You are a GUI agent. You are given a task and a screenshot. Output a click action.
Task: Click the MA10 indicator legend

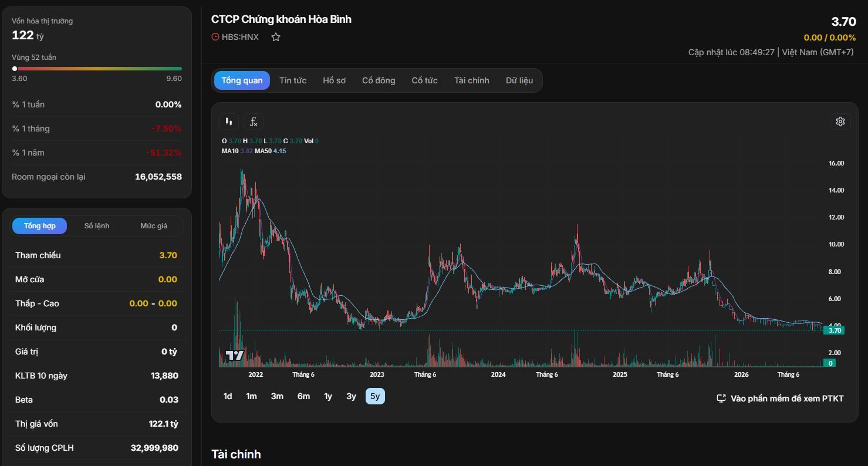pos(237,151)
